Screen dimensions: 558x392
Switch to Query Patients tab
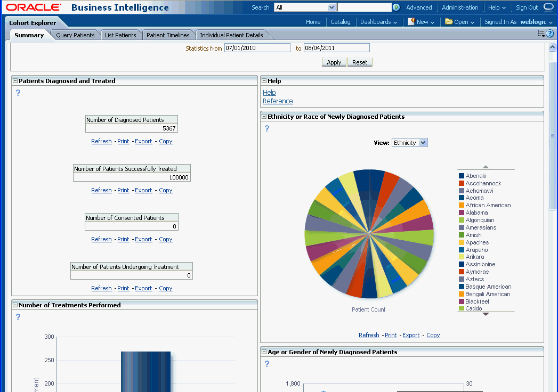pos(76,35)
